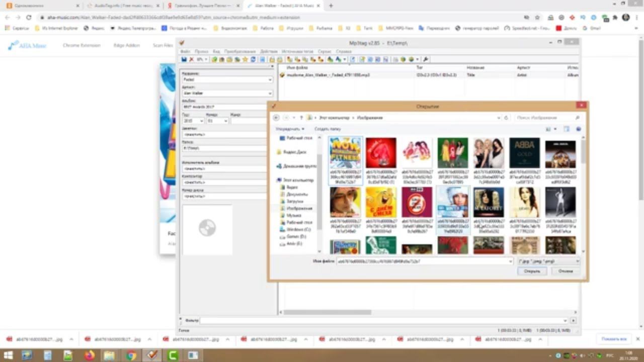Screen dimensions: 644x362
Task: Open the Упорядочить dropdown in the Open dialog
Action: pos(290,129)
